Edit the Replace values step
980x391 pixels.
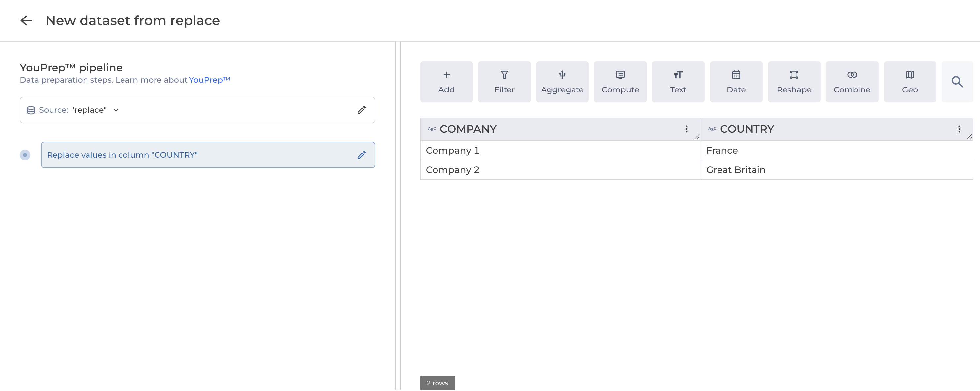pyautogui.click(x=361, y=155)
